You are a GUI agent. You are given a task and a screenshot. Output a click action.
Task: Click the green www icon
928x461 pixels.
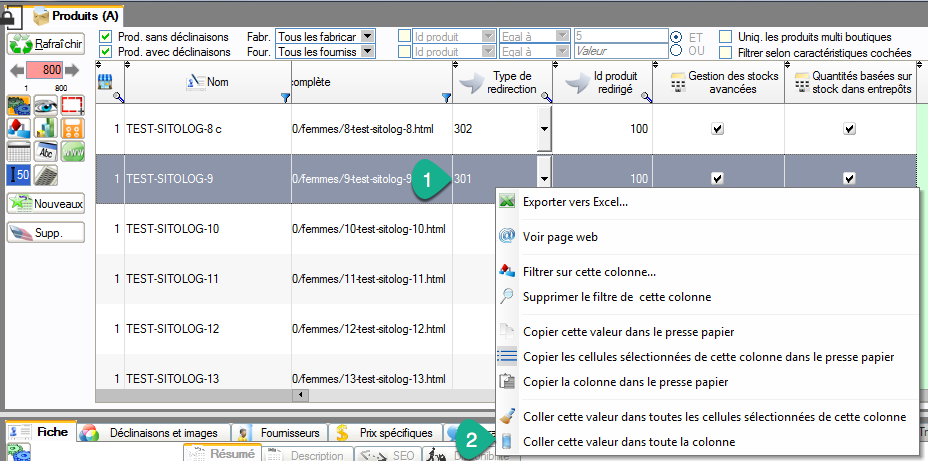tap(72, 151)
